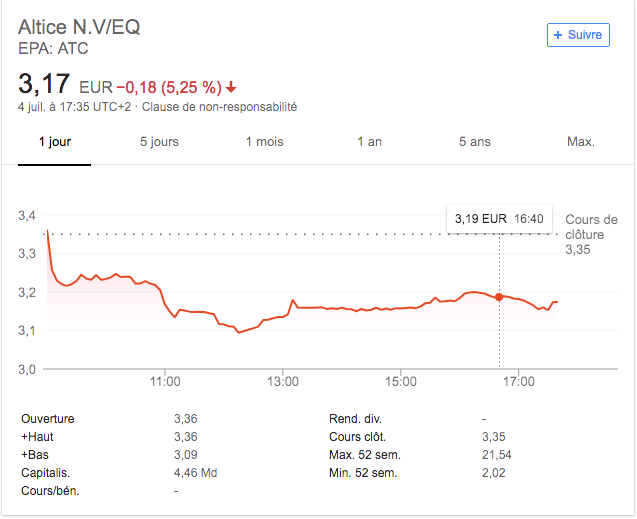
Task: Click the 3,19 EUR 16:40 tooltip
Action: click(499, 218)
